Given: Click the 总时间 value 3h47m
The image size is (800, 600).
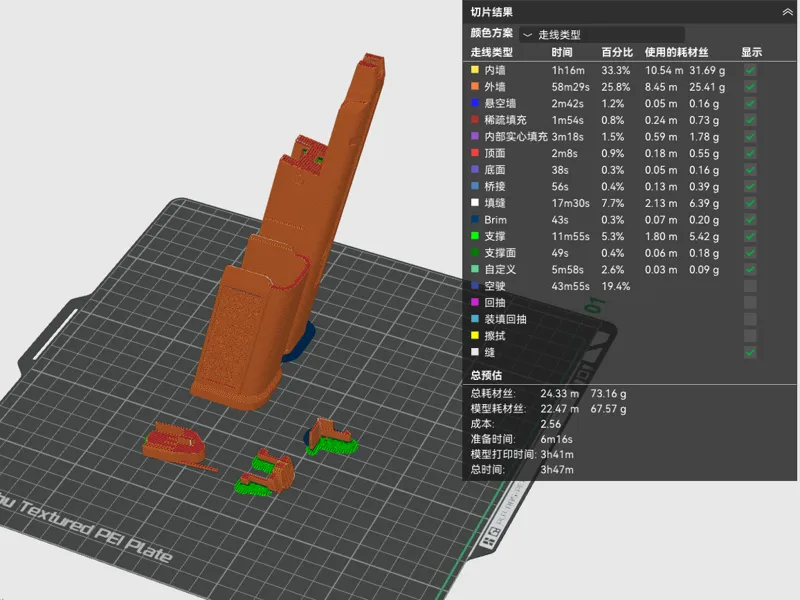Looking at the screenshot, I should 557,469.
